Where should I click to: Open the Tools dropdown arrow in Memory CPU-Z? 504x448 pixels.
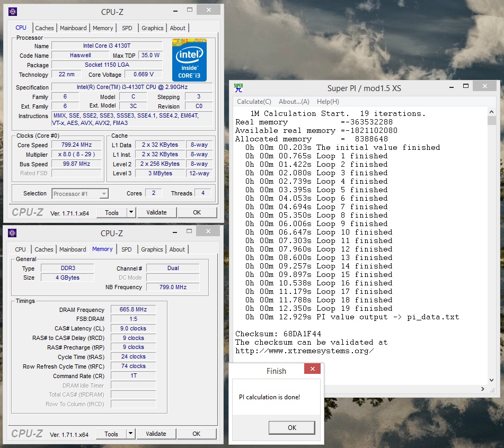click(x=130, y=434)
